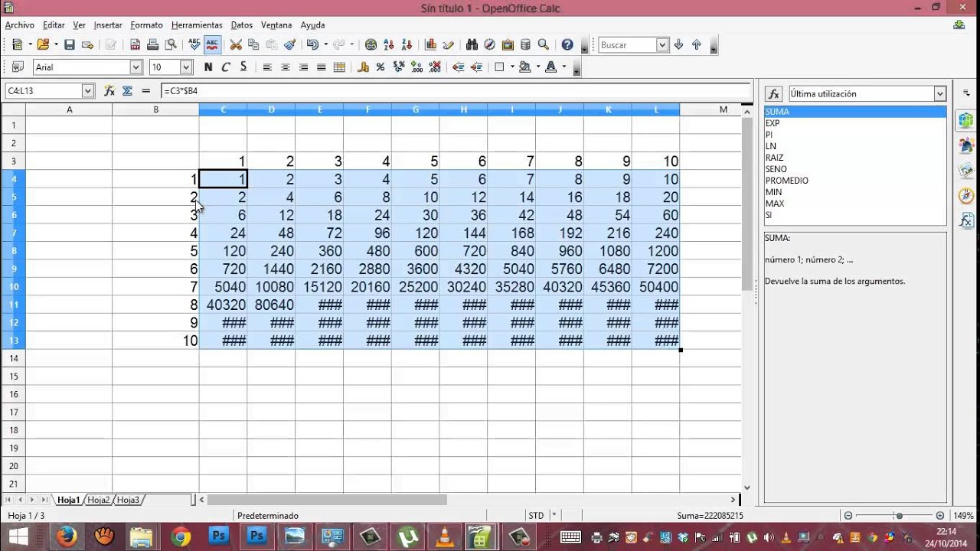Switch to the Hoja2 sheet tab
The width and height of the screenshot is (980, 551).
(99, 500)
